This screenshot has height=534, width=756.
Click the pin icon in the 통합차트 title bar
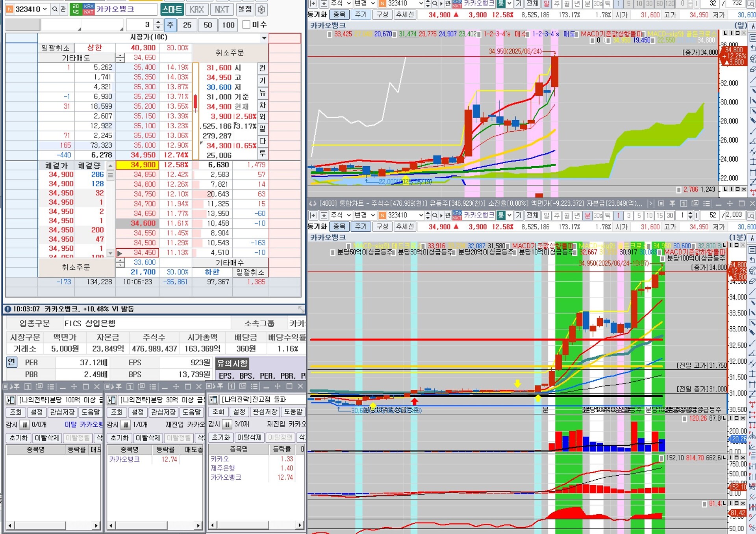[x=672, y=203]
